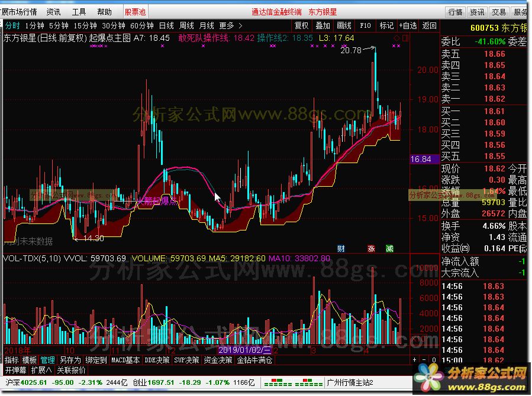Viewport: 532px width, 396px height.
Task: Click the 创业 1697.51 index in status bar
Action: point(153,383)
